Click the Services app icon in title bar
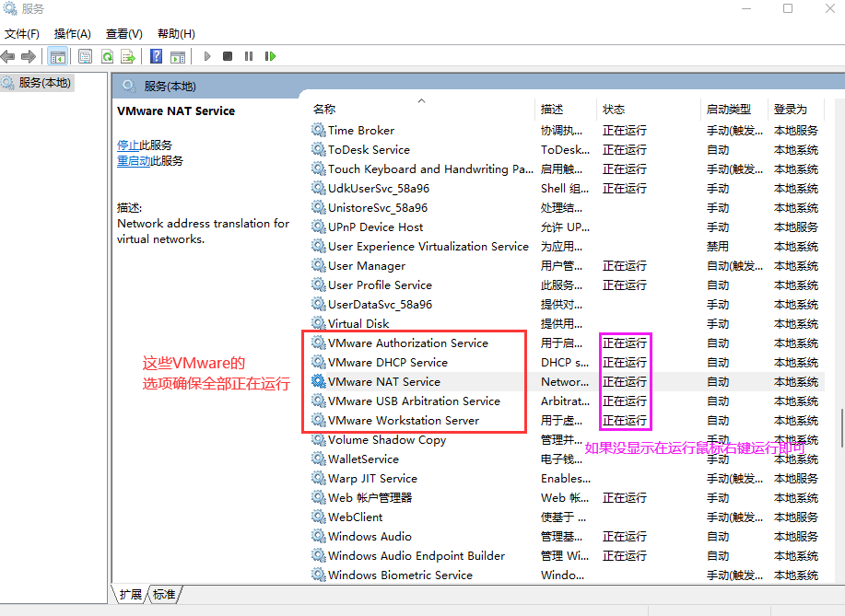 [10, 8]
